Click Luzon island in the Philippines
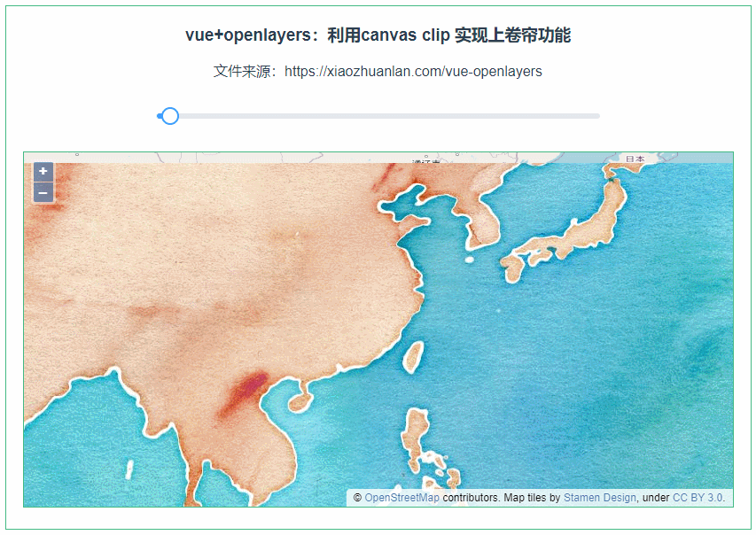The width and height of the screenshot is (756, 535). coord(417,436)
